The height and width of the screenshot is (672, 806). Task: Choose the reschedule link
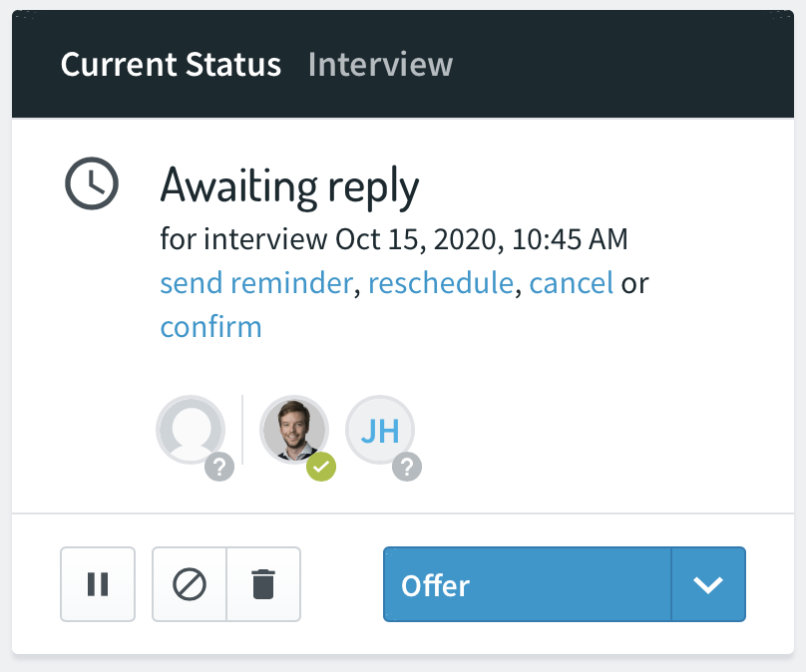441,283
